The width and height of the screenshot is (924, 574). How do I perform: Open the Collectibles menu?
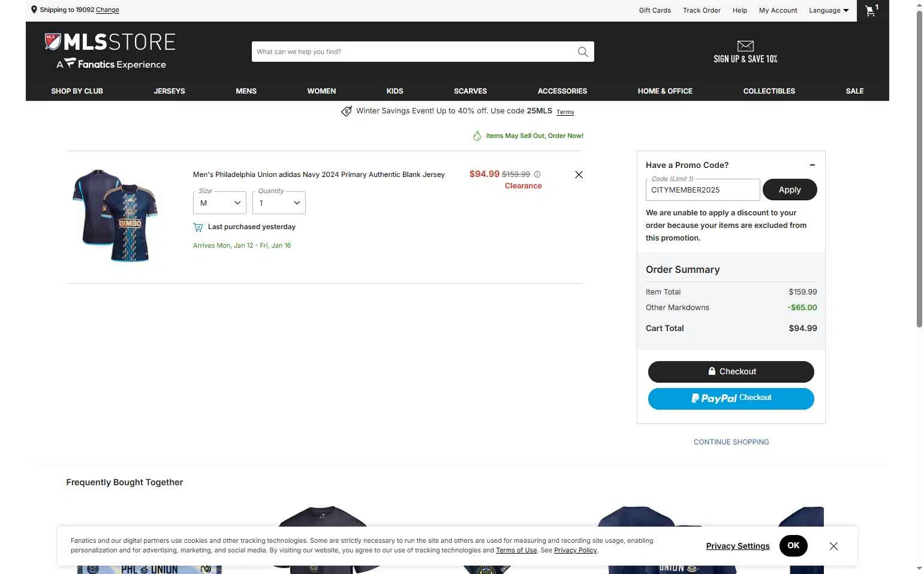tap(769, 91)
